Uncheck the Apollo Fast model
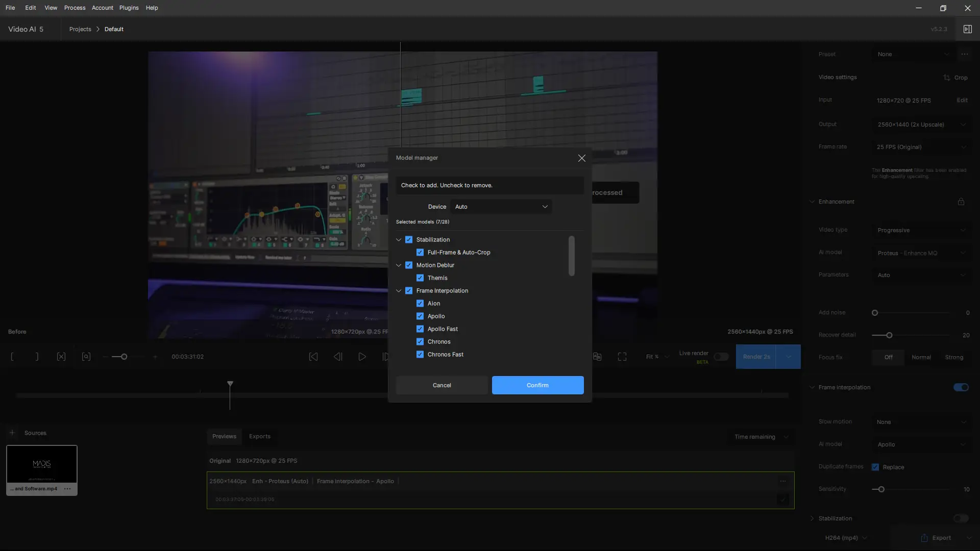The width and height of the screenshot is (980, 551). click(x=420, y=329)
